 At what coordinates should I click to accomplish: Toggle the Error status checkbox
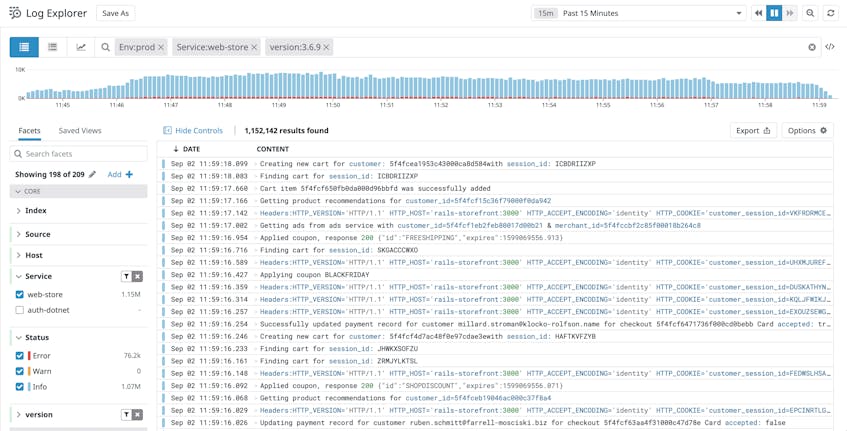[20, 356]
